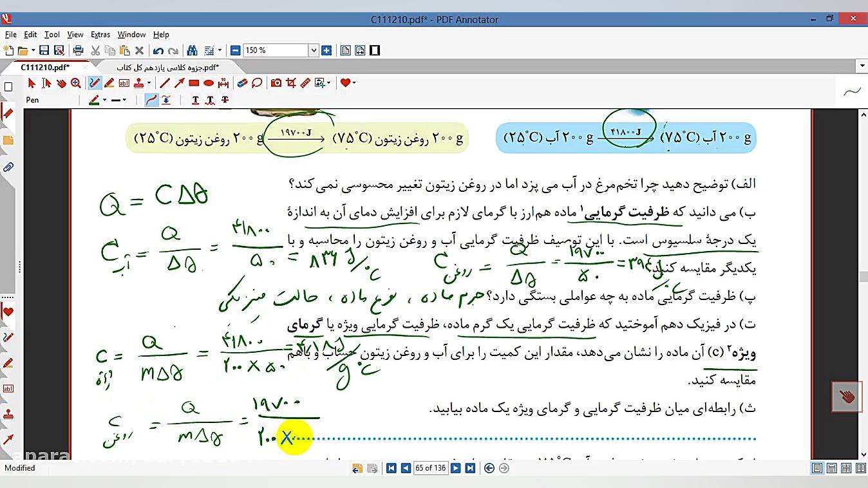This screenshot has width=868, height=488.
Task: Activate the Arrow drawing tool
Action: pos(179,83)
